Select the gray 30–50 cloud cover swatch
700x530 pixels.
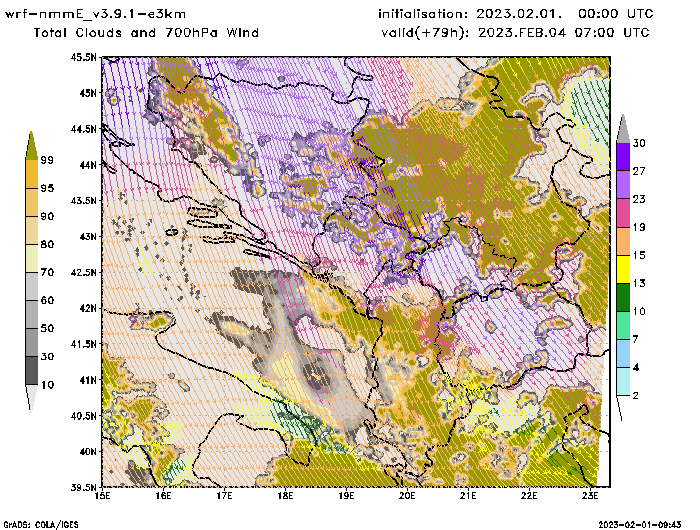[x=32, y=342]
